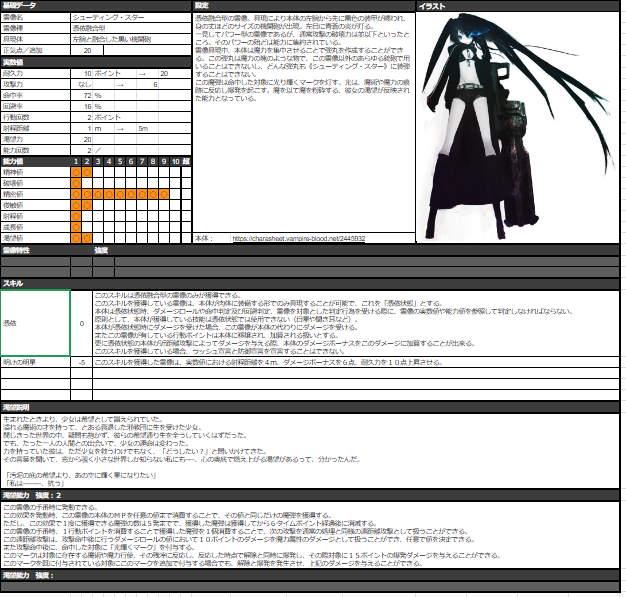This screenshot has width=626, height=597.
Task: Click the 霊像名 label cell
Action: (36, 18)
